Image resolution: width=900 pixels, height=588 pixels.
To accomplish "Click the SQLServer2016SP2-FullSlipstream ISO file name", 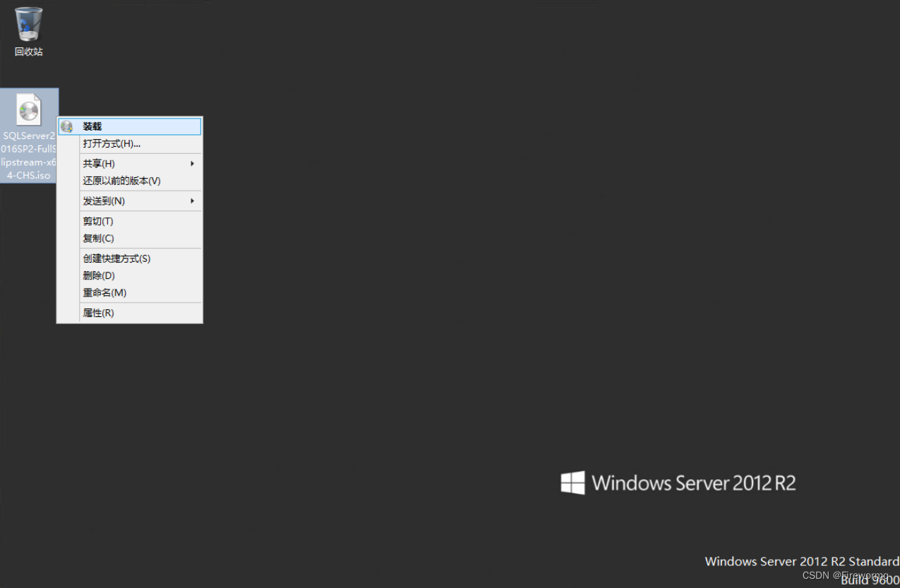I will click(x=29, y=155).
